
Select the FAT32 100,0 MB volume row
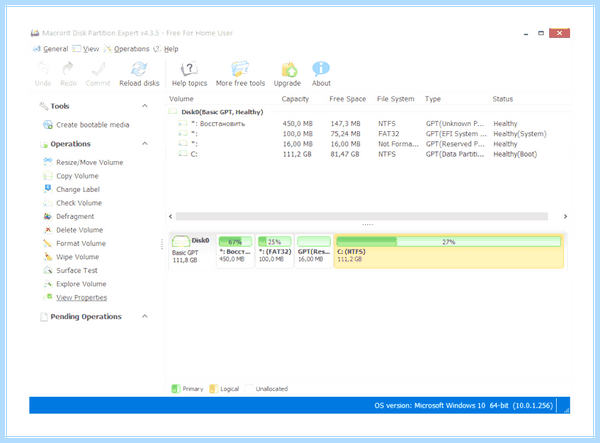(x=368, y=134)
